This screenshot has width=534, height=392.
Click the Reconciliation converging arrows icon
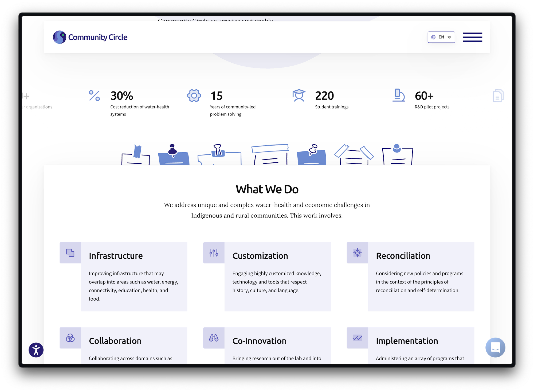click(357, 253)
